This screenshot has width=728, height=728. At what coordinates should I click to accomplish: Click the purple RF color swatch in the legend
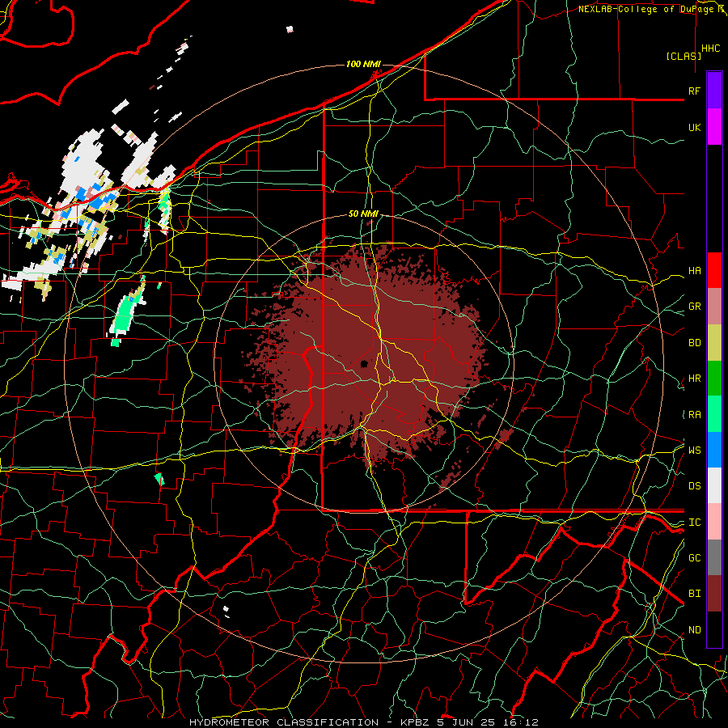714,91
